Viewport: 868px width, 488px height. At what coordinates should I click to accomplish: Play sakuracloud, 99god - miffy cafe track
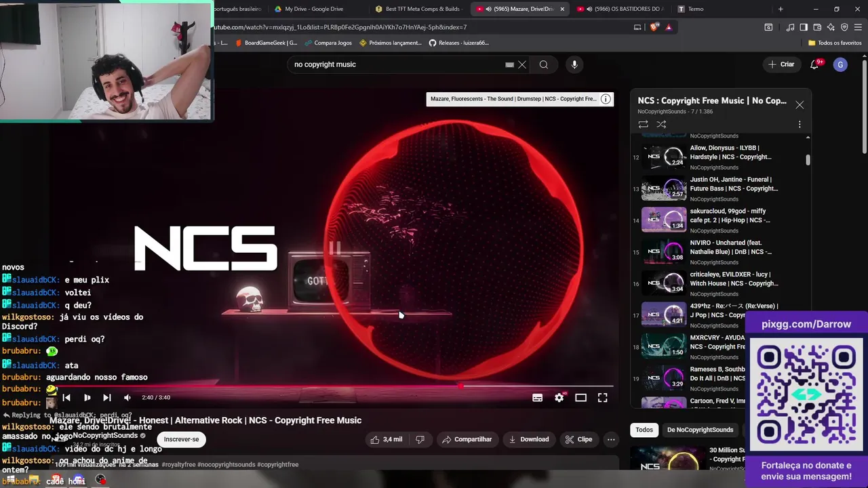coord(719,220)
